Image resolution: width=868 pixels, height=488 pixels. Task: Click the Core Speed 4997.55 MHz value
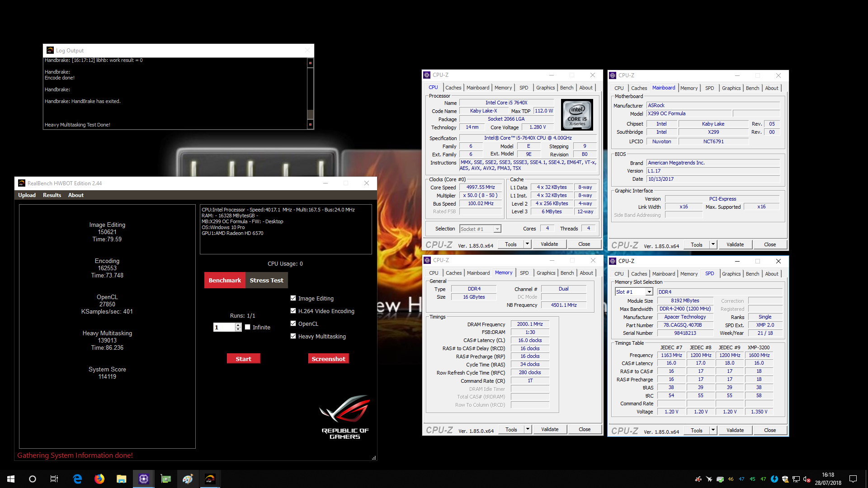[x=481, y=187]
